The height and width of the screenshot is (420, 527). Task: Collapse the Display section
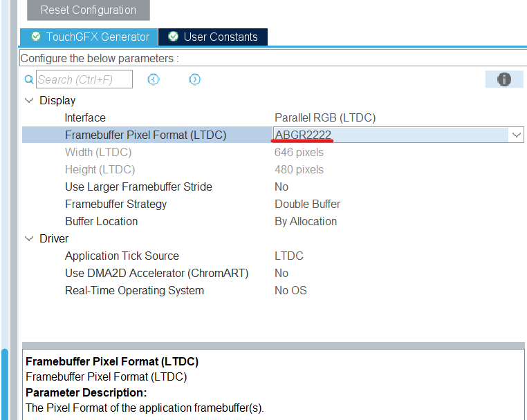(29, 101)
